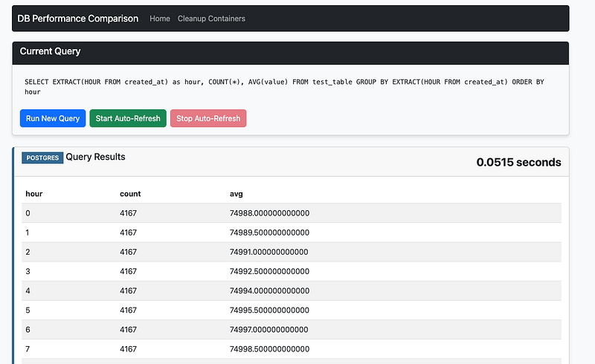Click hour cell 1 in results table
The width and height of the screenshot is (595, 364).
(x=28, y=233)
